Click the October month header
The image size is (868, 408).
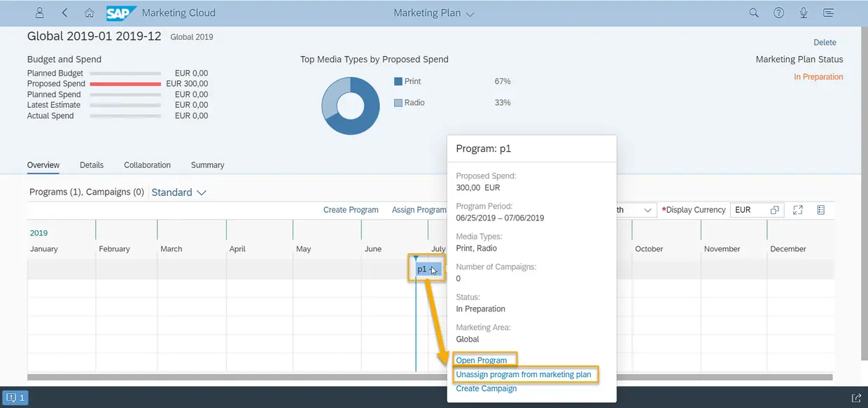(649, 249)
